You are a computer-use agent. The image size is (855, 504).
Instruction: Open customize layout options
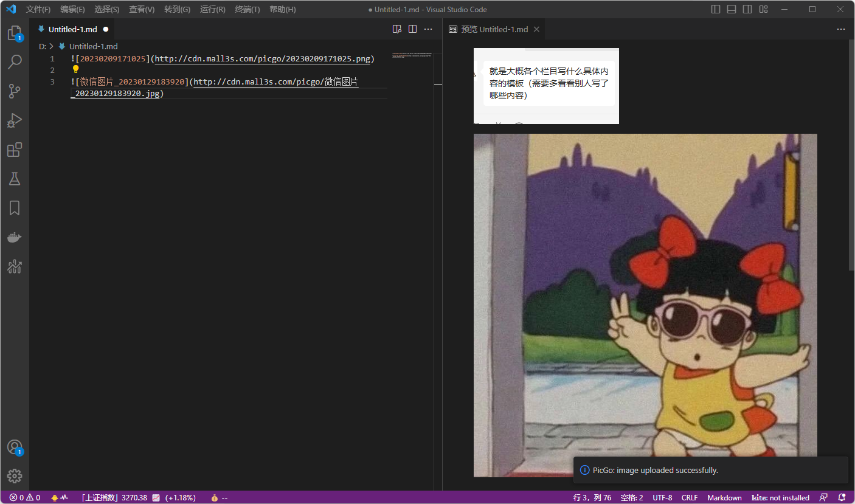coord(764,9)
